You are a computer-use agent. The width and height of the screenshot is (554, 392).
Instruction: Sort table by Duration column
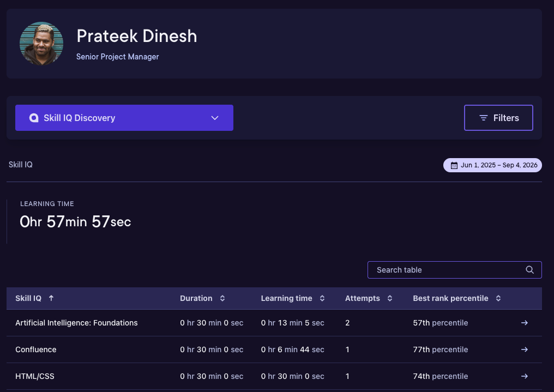[222, 298]
